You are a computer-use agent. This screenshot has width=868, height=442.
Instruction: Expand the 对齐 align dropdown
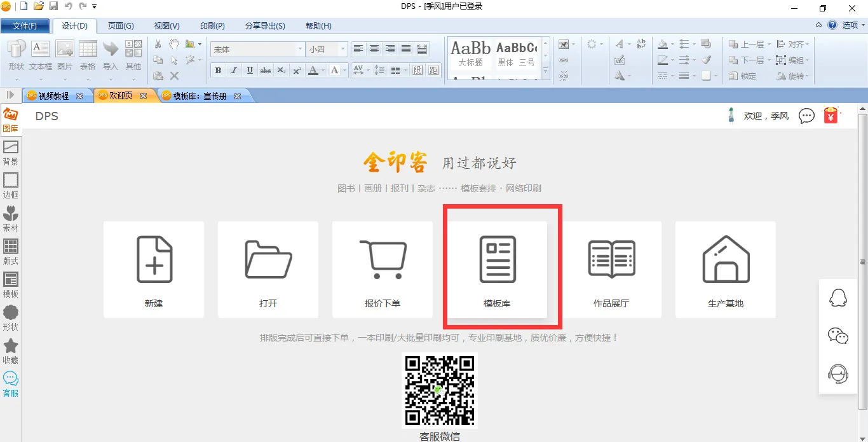808,45
